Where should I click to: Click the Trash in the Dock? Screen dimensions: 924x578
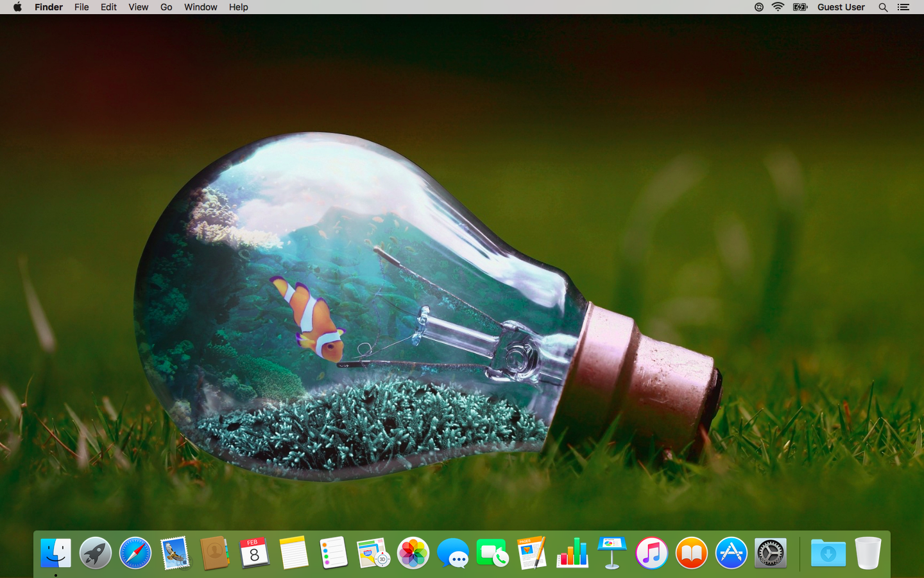868,553
